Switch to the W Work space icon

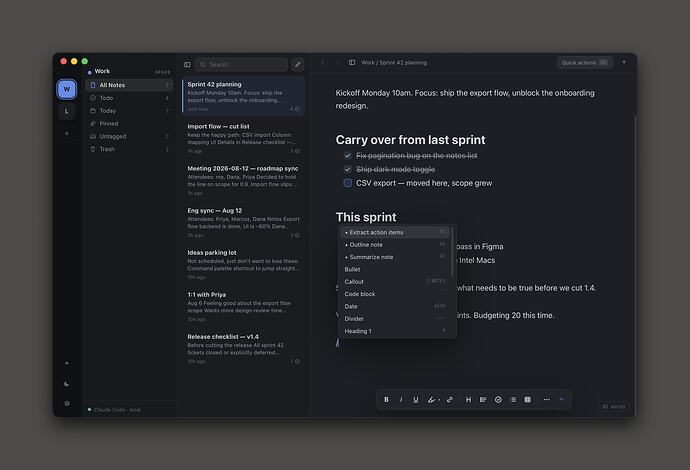click(x=67, y=89)
